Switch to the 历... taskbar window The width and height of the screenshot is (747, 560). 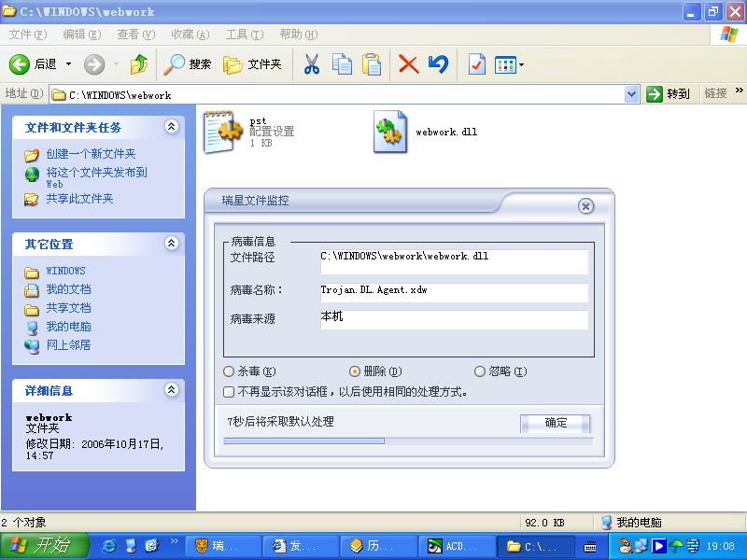[379, 546]
